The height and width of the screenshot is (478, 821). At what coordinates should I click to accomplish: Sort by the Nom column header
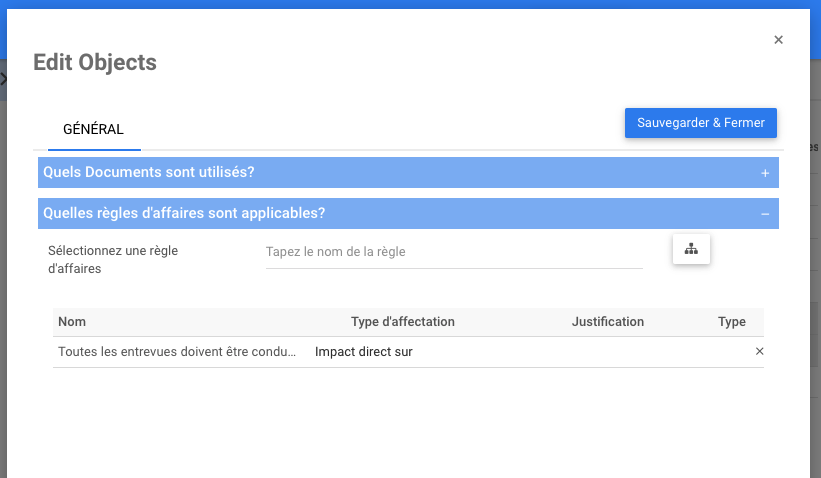tap(72, 322)
